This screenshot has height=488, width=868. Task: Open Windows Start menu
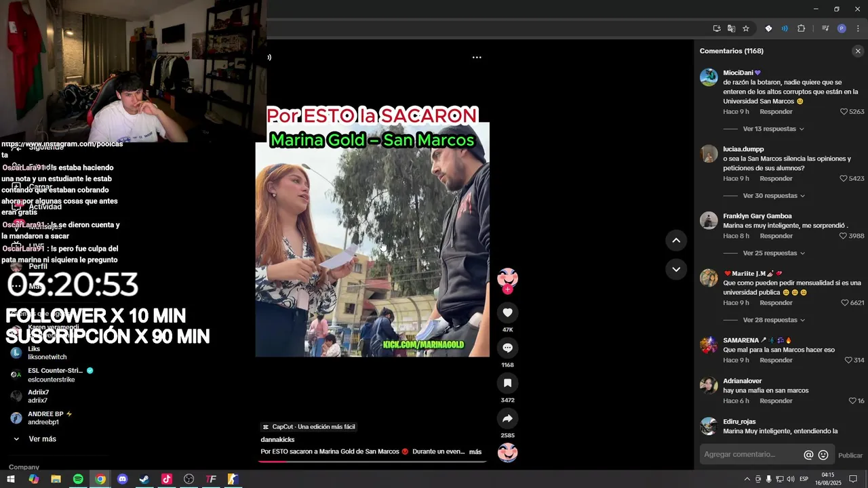tap(11, 479)
